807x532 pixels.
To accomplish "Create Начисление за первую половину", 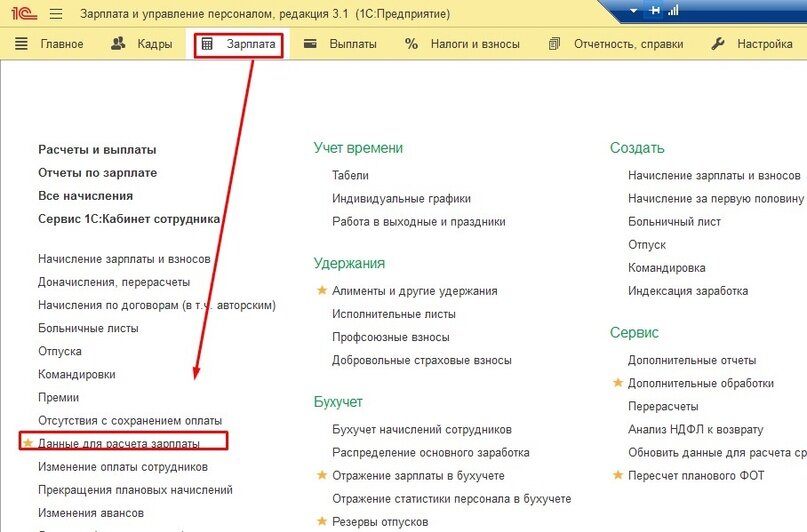I will [716, 199].
